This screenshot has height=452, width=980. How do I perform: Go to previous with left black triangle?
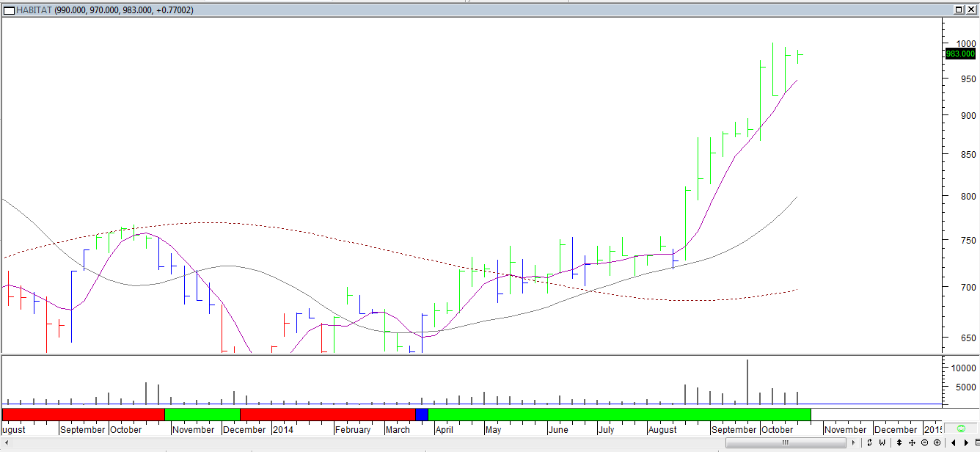(954, 442)
